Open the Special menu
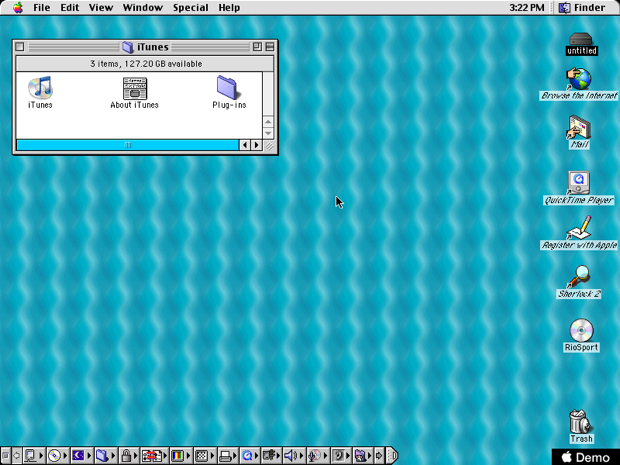The image size is (620, 465). click(191, 8)
